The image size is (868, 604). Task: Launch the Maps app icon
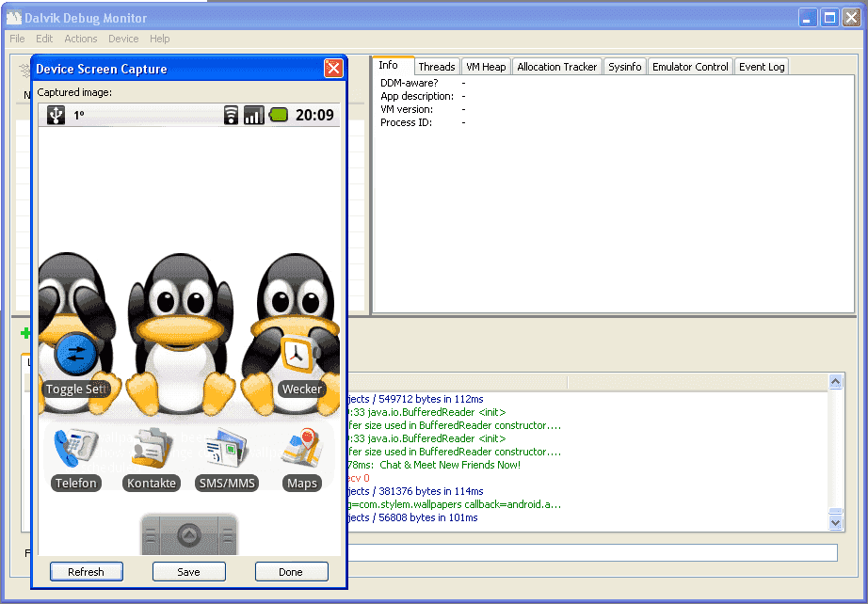[301, 448]
